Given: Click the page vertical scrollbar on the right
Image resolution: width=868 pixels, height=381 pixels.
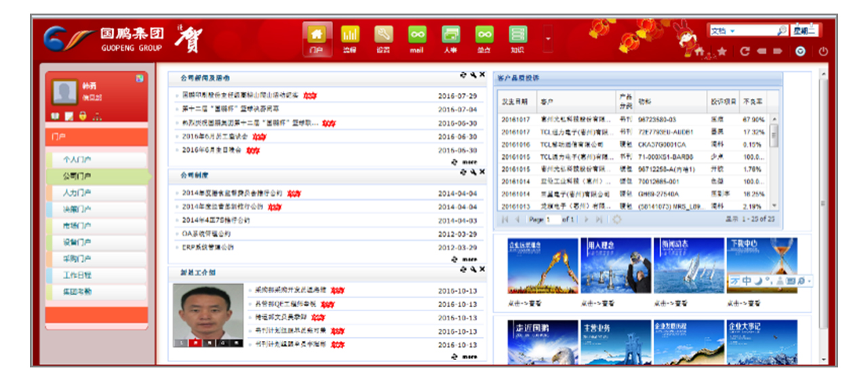Looking at the screenshot, I should tap(823, 203).
